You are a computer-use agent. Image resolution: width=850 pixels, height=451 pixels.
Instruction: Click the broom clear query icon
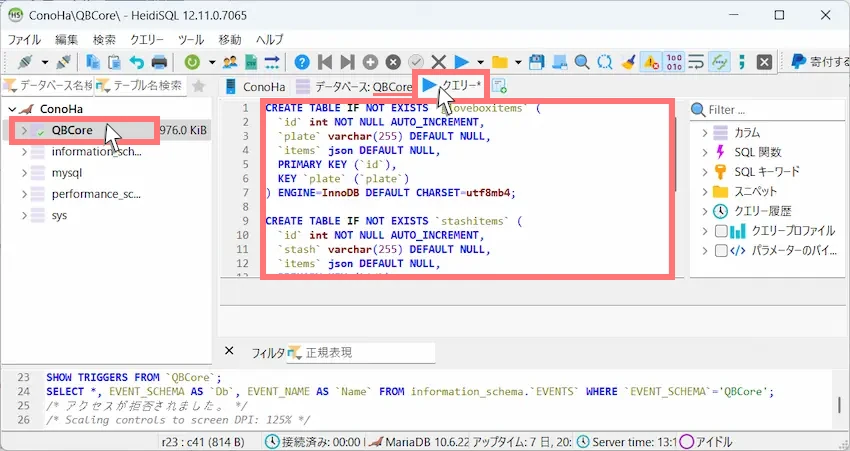pos(628,62)
